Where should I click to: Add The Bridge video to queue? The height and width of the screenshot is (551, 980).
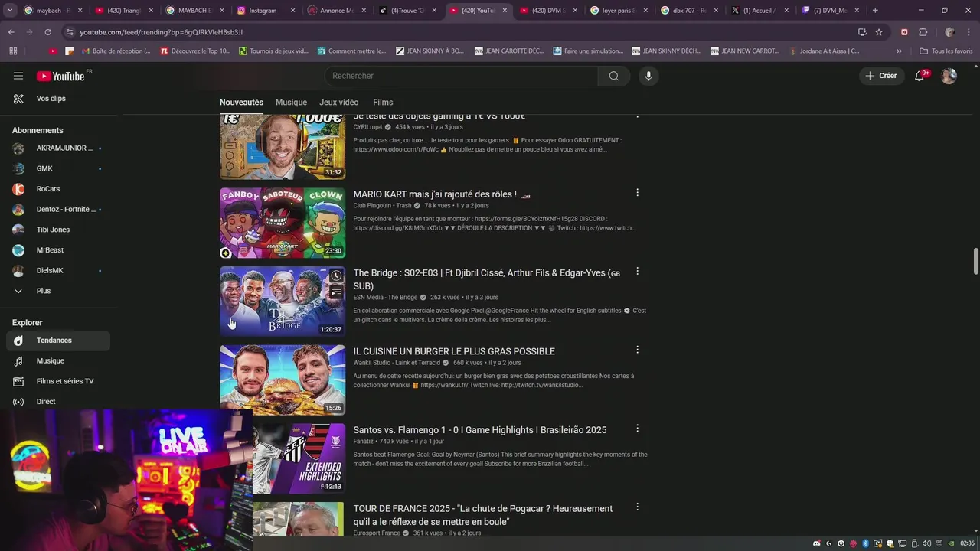(x=336, y=292)
